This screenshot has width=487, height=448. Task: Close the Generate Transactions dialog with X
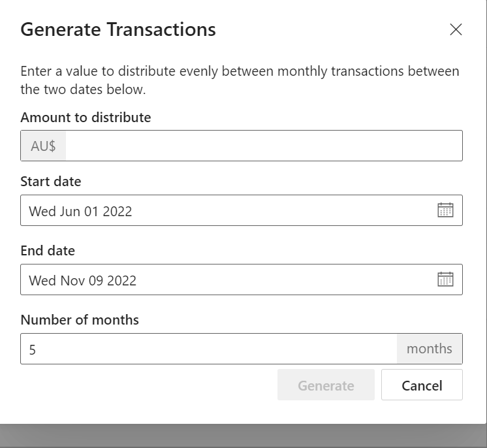[456, 29]
